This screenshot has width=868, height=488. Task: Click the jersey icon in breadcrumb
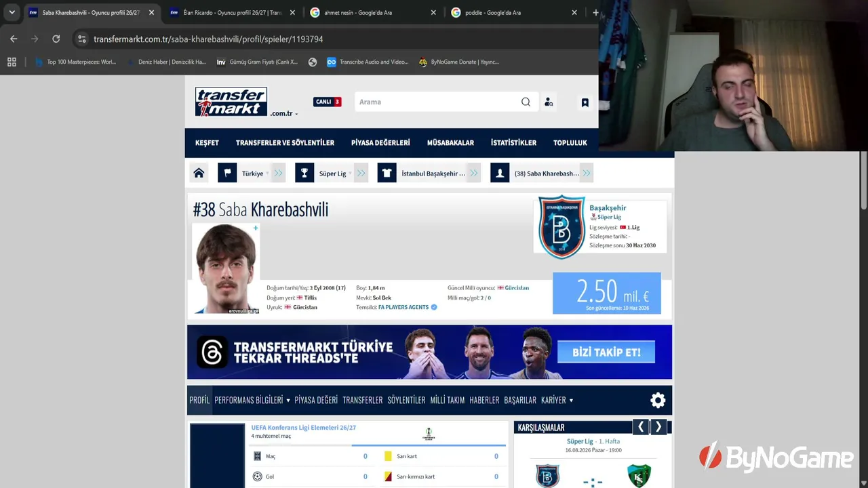click(387, 174)
